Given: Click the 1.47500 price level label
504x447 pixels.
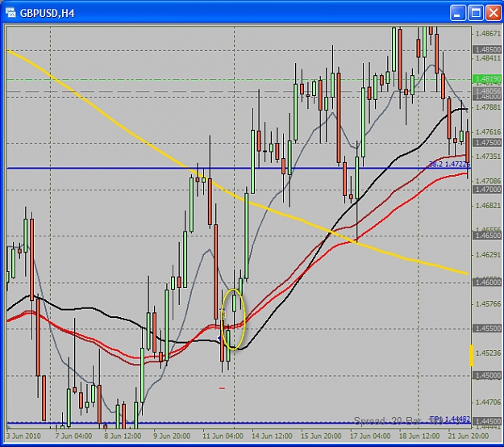Looking at the screenshot, I should [487, 143].
